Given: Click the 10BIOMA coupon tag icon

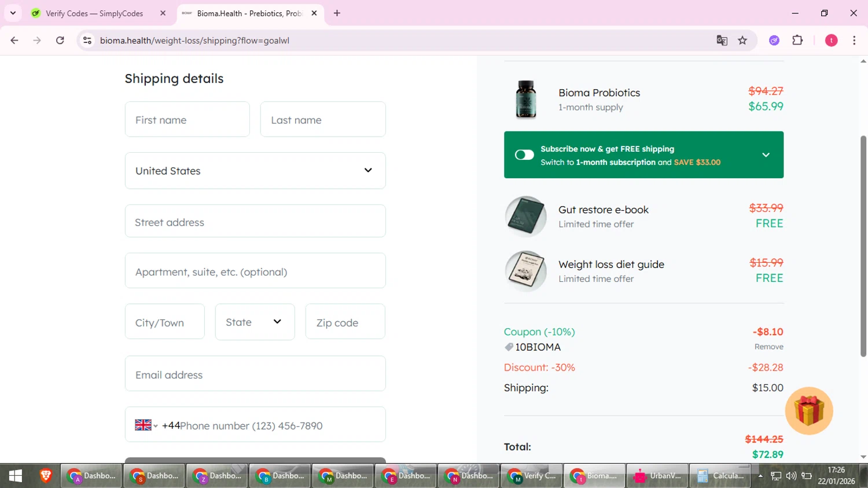Looking at the screenshot, I should point(509,347).
